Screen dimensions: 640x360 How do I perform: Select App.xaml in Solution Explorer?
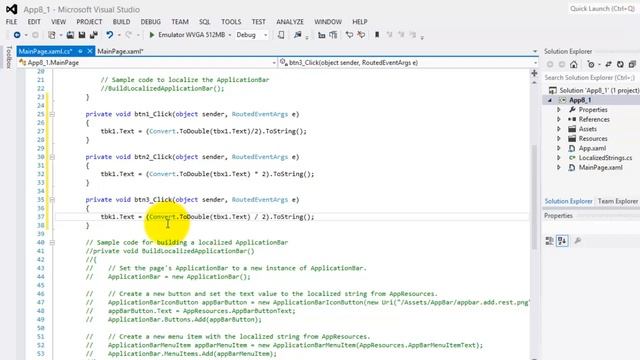tap(592, 148)
